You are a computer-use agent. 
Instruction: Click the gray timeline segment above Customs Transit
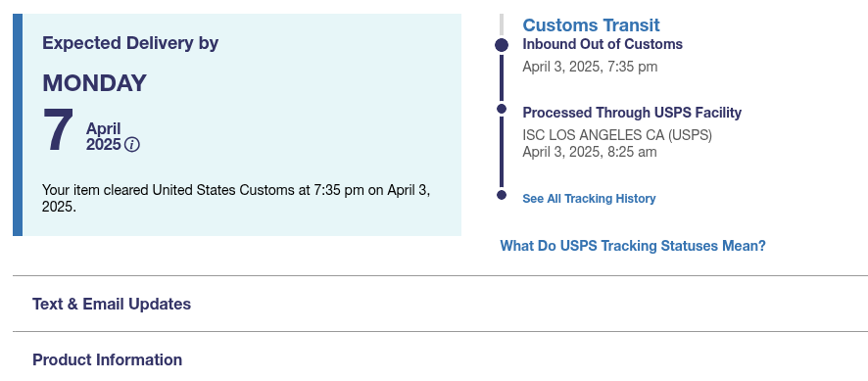pyautogui.click(x=502, y=24)
